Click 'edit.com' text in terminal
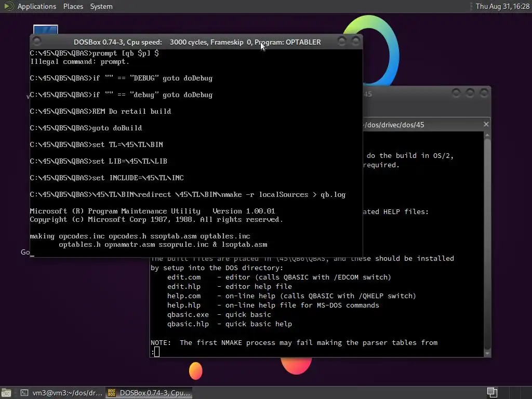 pyautogui.click(x=184, y=277)
